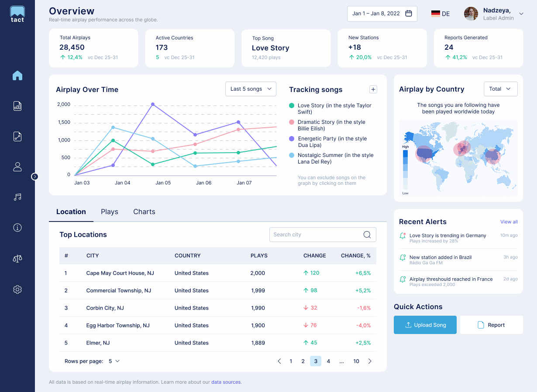Open the rows per page dropdown
Image resolution: width=537 pixels, height=392 pixels.
114,361
